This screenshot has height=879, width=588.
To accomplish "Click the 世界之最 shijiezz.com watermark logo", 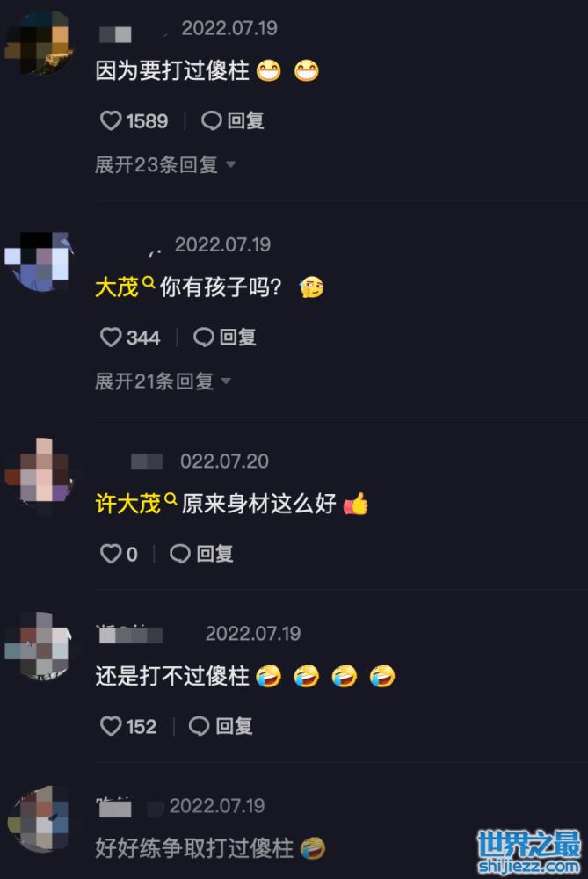I will 528,852.
